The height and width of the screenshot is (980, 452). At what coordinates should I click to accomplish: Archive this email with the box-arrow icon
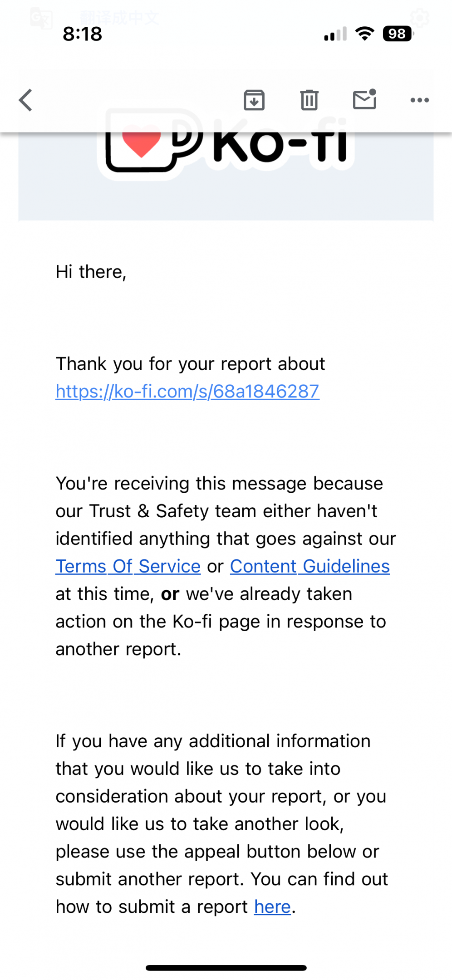click(254, 100)
